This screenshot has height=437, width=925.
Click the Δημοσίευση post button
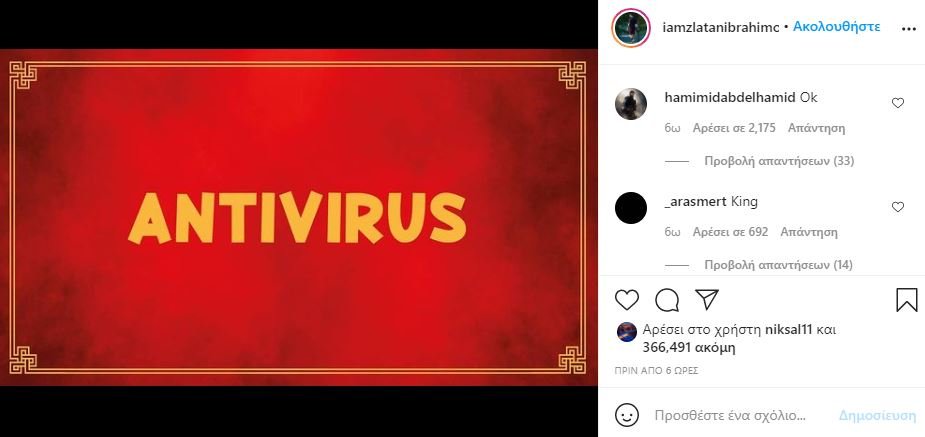(x=877, y=416)
